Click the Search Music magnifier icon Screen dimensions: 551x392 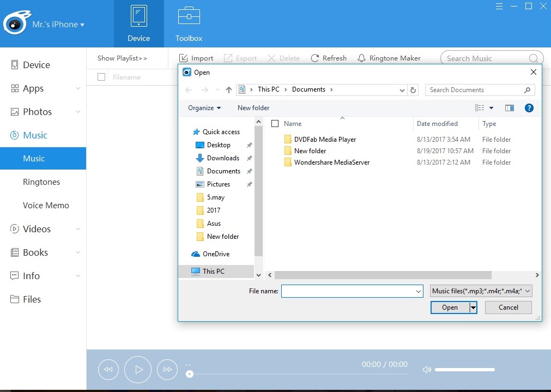534,58
